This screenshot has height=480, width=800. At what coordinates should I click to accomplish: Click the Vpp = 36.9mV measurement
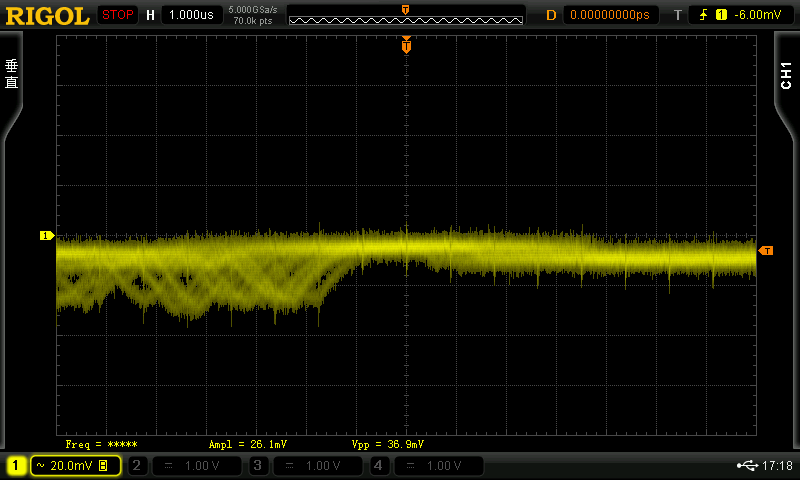click(388, 444)
